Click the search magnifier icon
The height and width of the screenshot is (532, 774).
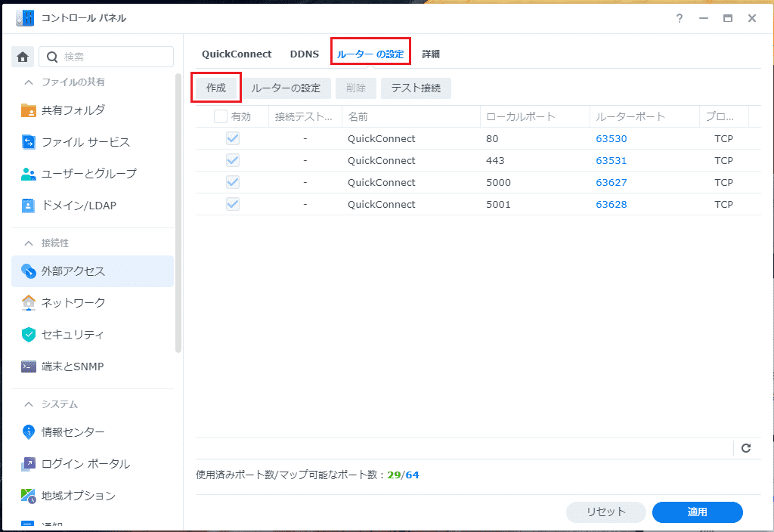click(52, 57)
